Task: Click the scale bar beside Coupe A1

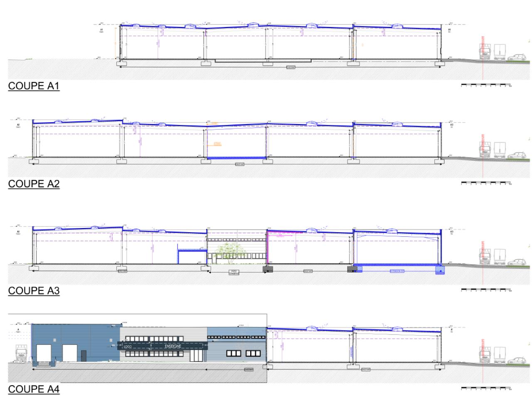Action: [x=486, y=85]
